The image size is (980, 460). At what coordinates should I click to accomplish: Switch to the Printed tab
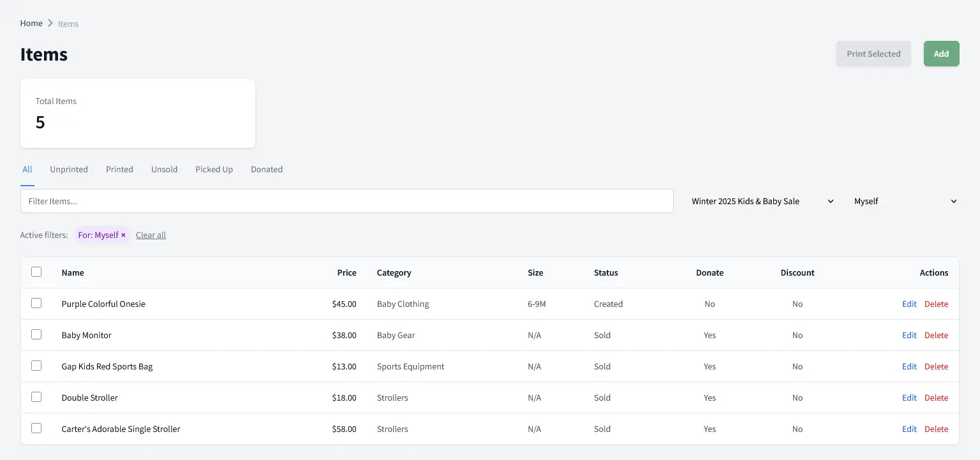[x=119, y=169]
